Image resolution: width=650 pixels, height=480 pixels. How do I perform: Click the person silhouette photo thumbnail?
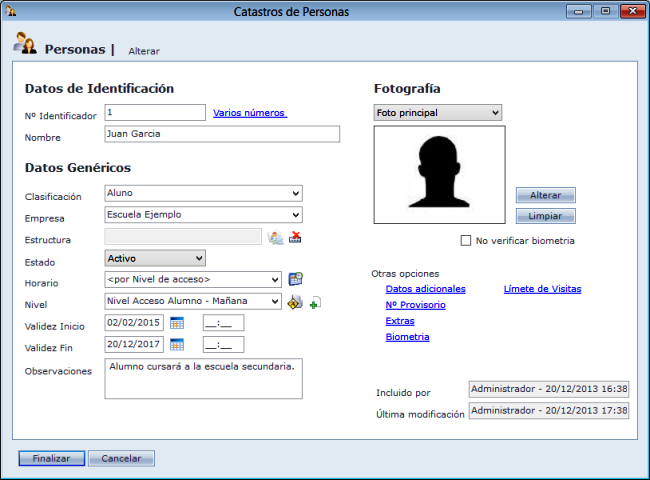point(439,174)
